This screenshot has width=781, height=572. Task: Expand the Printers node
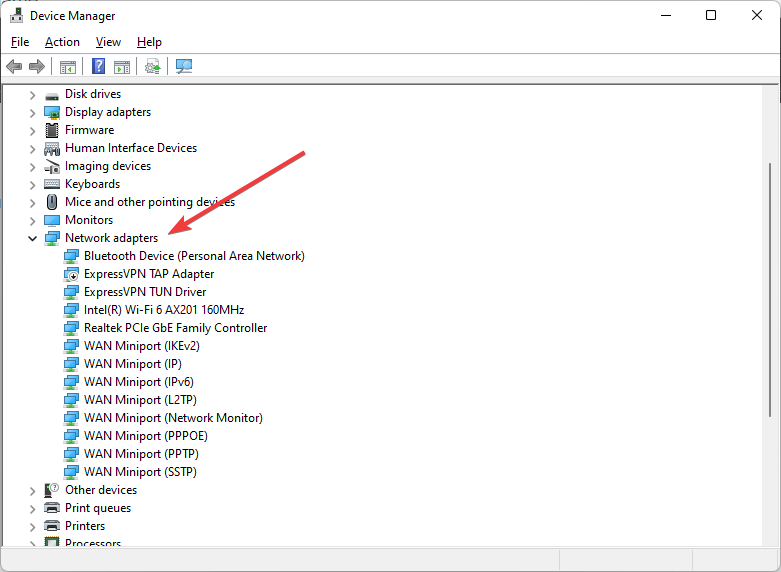(x=32, y=527)
